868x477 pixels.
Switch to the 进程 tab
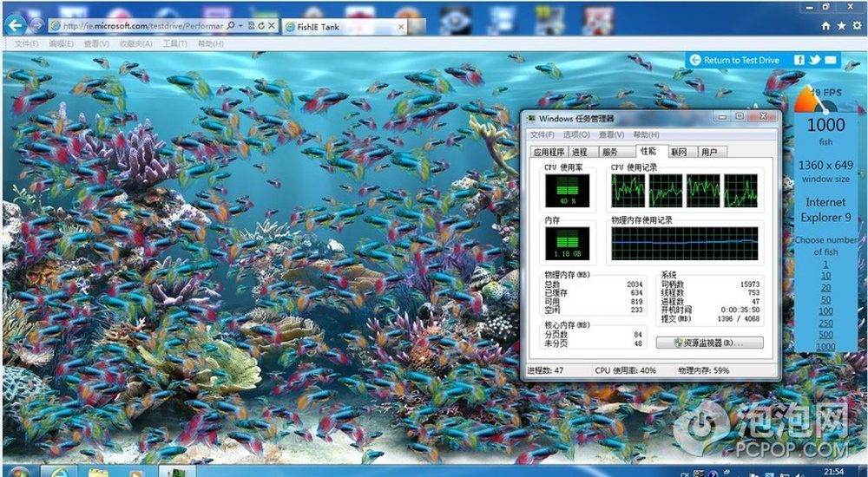click(583, 152)
